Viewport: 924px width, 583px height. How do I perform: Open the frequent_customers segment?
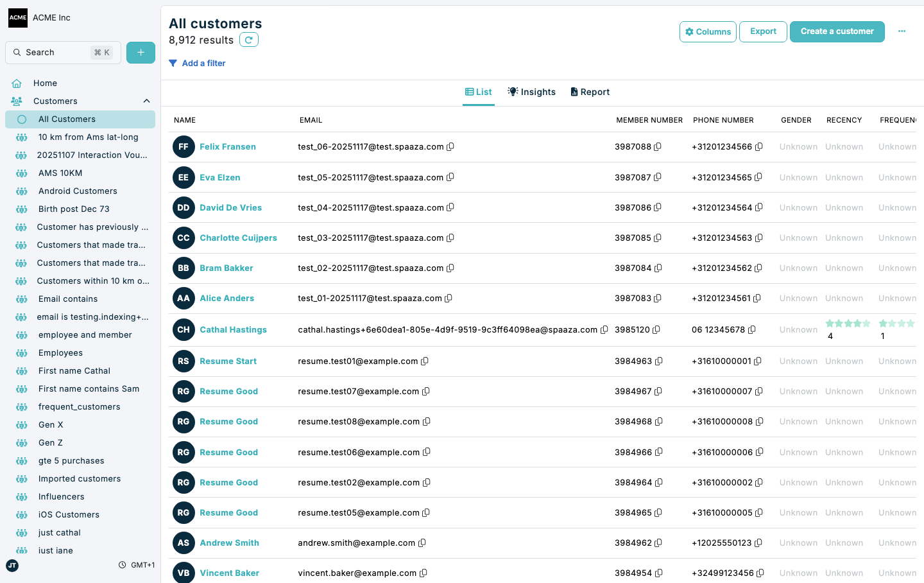point(79,406)
